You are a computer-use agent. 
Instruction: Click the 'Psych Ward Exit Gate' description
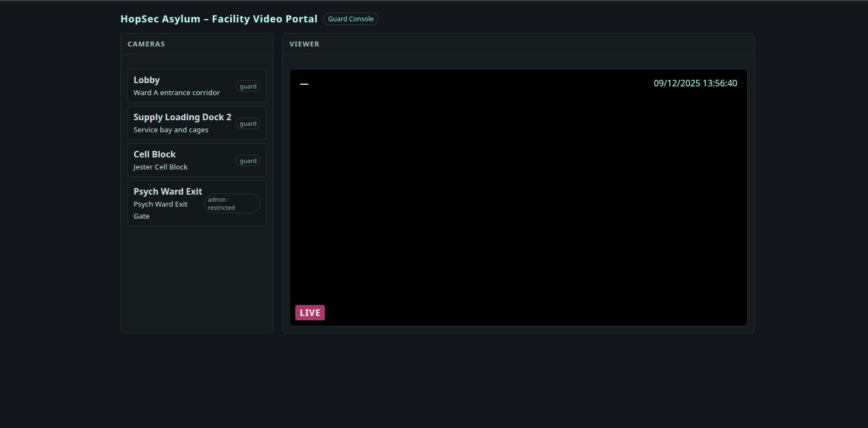point(160,210)
